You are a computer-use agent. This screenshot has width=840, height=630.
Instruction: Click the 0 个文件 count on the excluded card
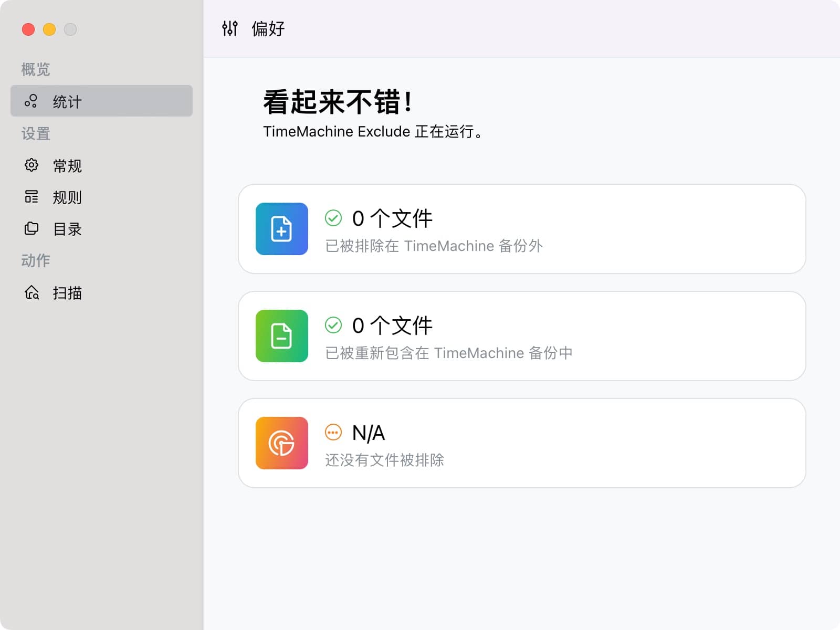click(x=392, y=218)
